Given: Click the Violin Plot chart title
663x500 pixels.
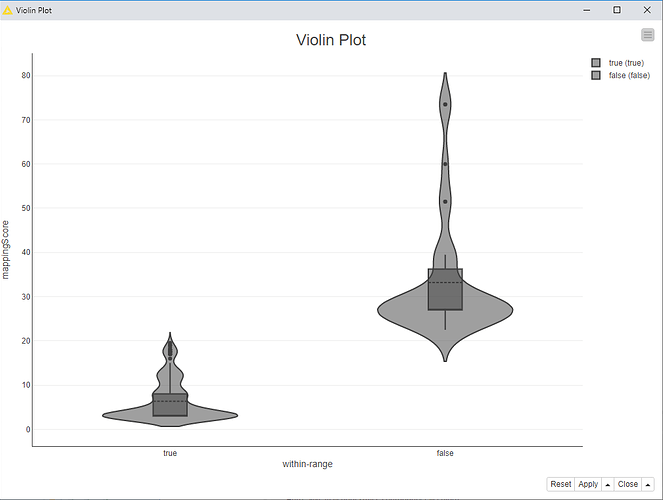Looking at the screenshot, I should point(331,40).
